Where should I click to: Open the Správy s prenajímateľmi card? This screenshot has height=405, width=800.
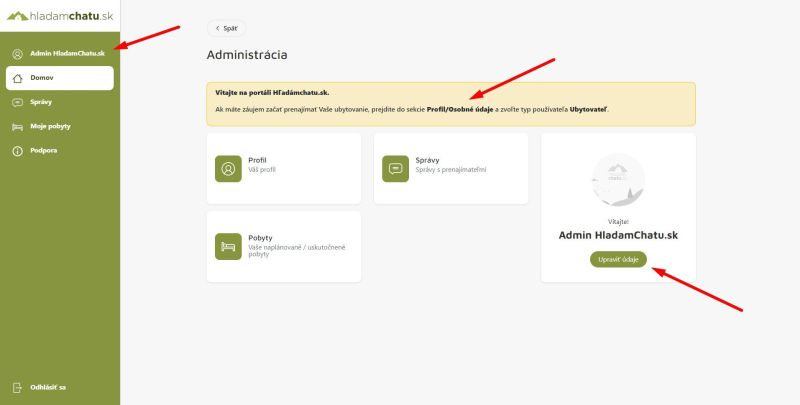(451, 169)
